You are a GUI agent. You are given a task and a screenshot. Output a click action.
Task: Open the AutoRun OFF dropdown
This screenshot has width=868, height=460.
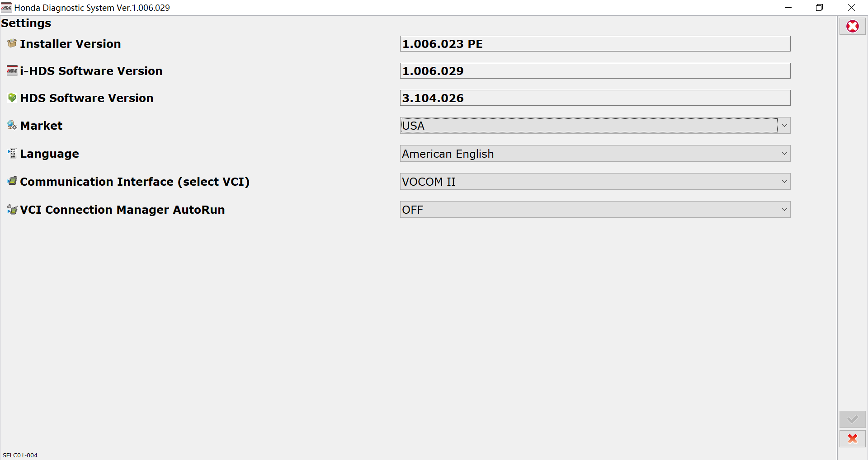[x=595, y=210]
